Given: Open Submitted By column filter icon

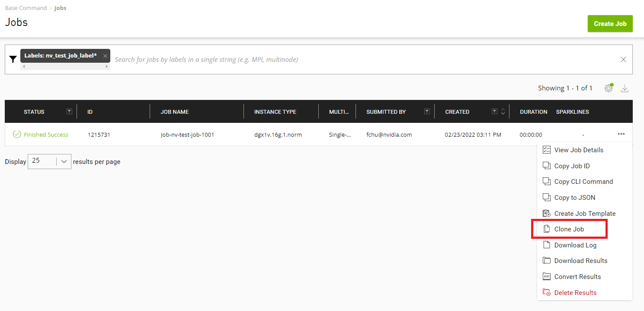Looking at the screenshot, I should point(427,112).
